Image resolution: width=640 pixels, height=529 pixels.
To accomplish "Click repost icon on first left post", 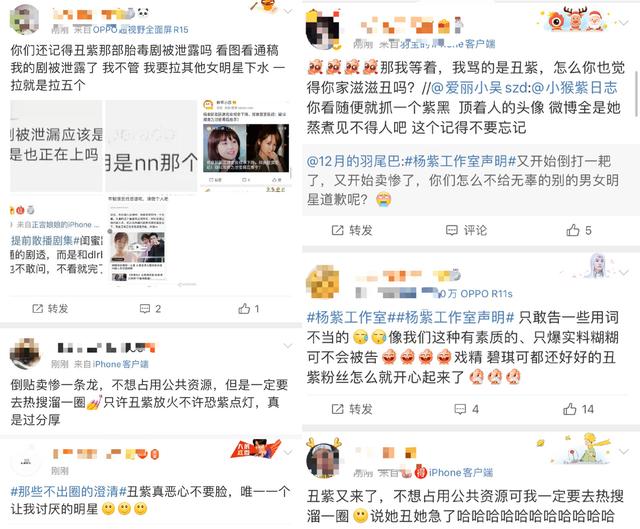I will tap(38, 309).
